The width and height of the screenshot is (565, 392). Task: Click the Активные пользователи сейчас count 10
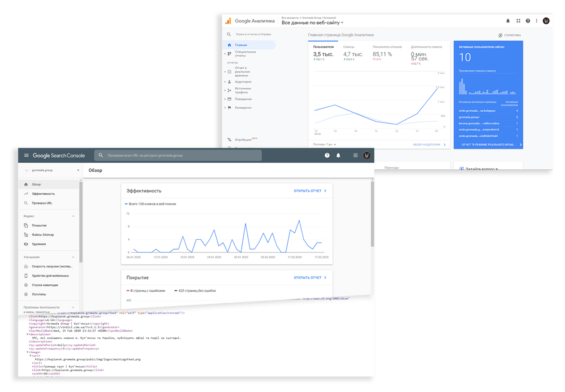(465, 57)
